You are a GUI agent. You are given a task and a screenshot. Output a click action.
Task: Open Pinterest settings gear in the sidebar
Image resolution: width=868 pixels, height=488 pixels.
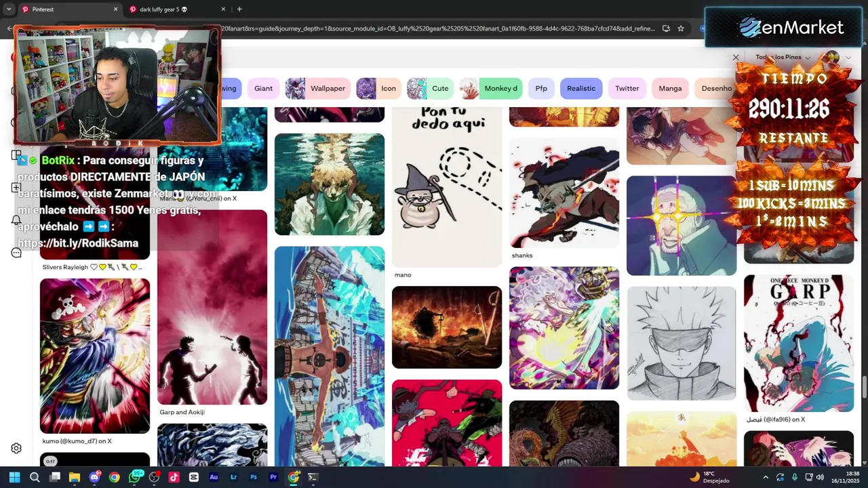(x=16, y=448)
